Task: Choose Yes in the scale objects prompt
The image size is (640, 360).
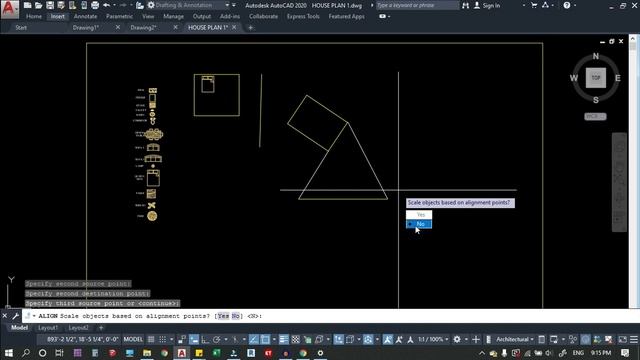Action: pyautogui.click(x=419, y=215)
